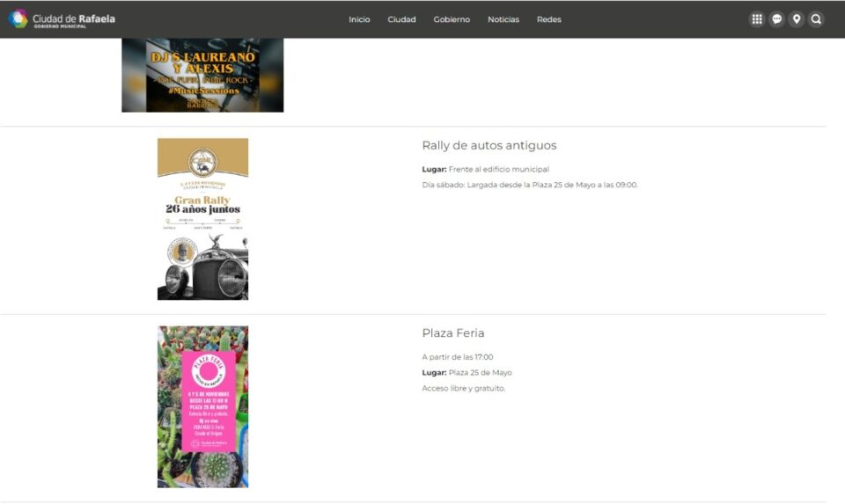Click the "Lugar: Plaza 25 de Mayo" line
This screenshot has width=845, height=504.
pos(467,373)
